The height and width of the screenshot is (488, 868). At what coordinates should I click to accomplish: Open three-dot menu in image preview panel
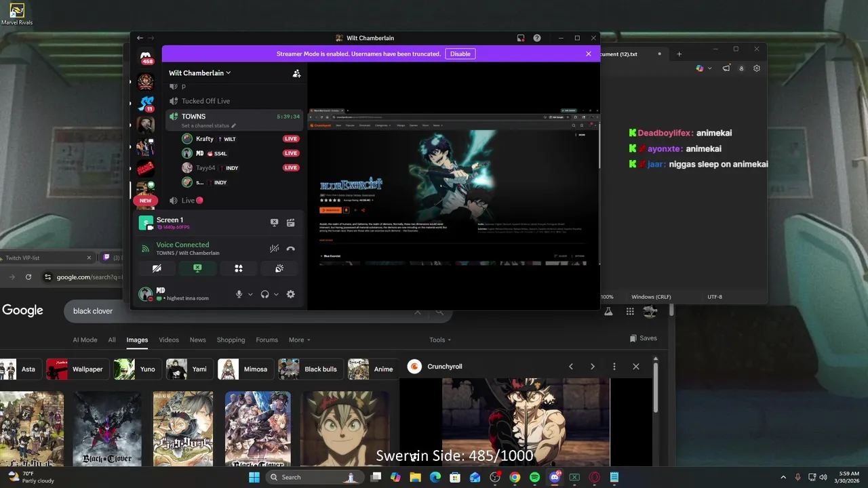coord(614,367)
